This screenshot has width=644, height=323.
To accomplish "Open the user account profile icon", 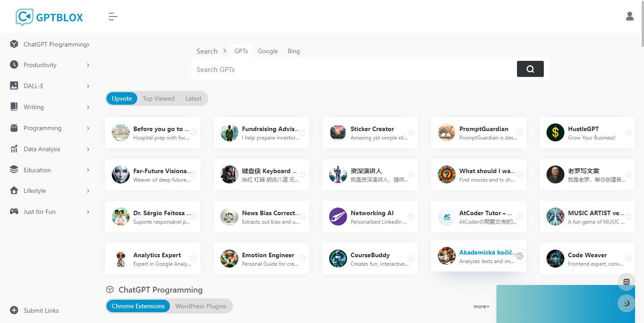I will coord(630,17).
